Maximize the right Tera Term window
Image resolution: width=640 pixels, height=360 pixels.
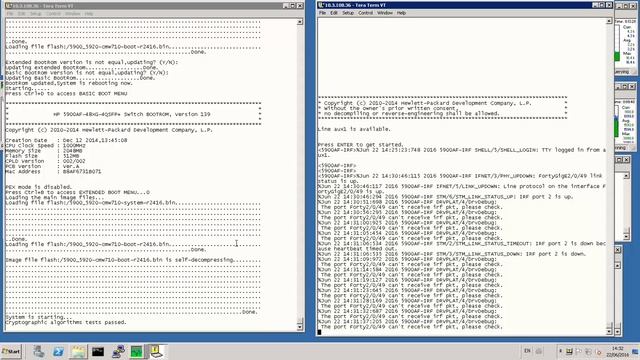(x=602, y=5)
